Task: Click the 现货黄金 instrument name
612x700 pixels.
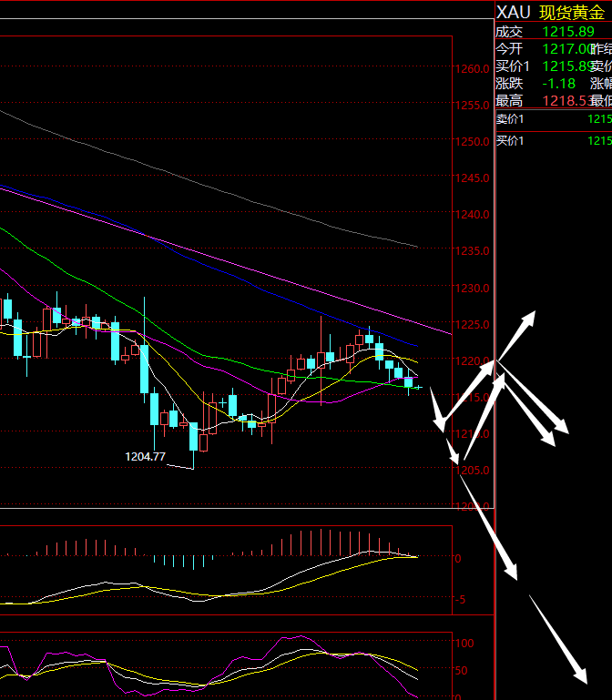Action: [572, 13]
